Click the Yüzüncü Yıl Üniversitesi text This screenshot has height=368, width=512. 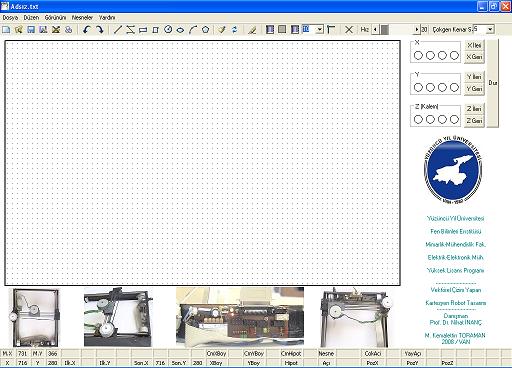pos(455,218)
